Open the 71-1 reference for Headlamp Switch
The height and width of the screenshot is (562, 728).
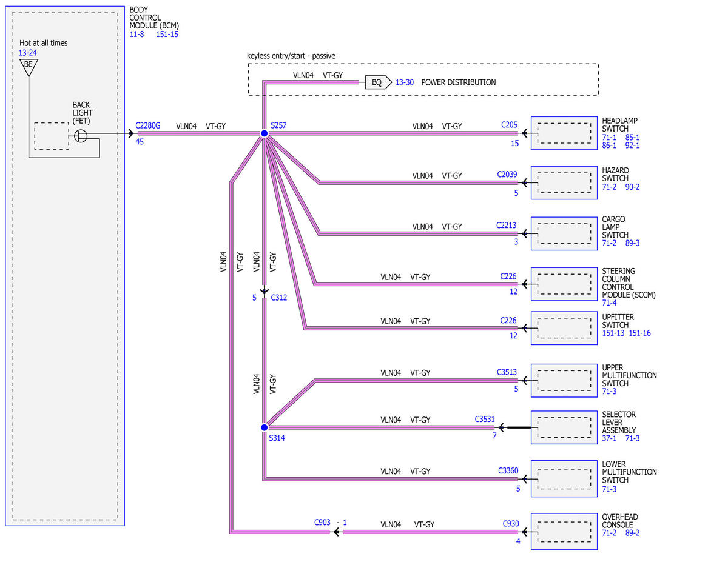click(609, 137)
